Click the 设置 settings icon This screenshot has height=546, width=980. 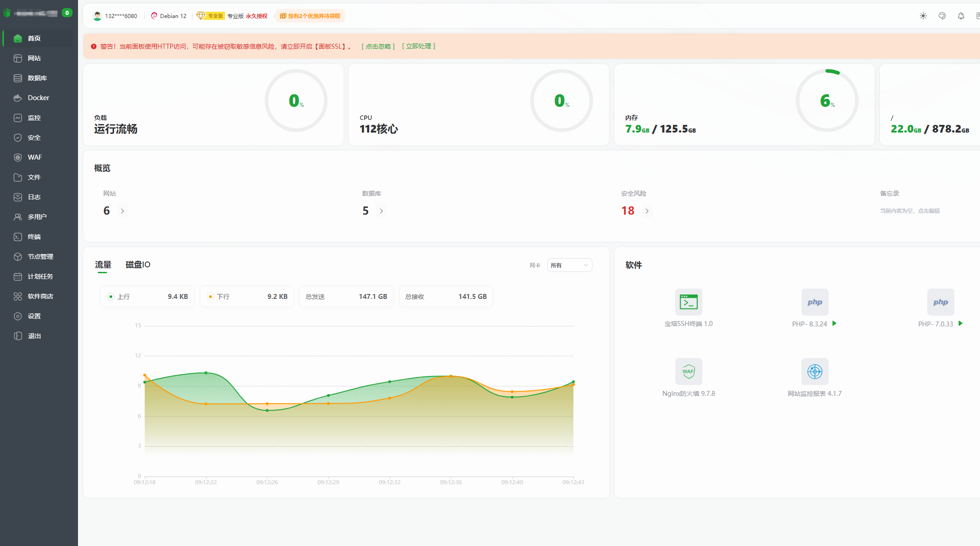click(x=18, y=316)
